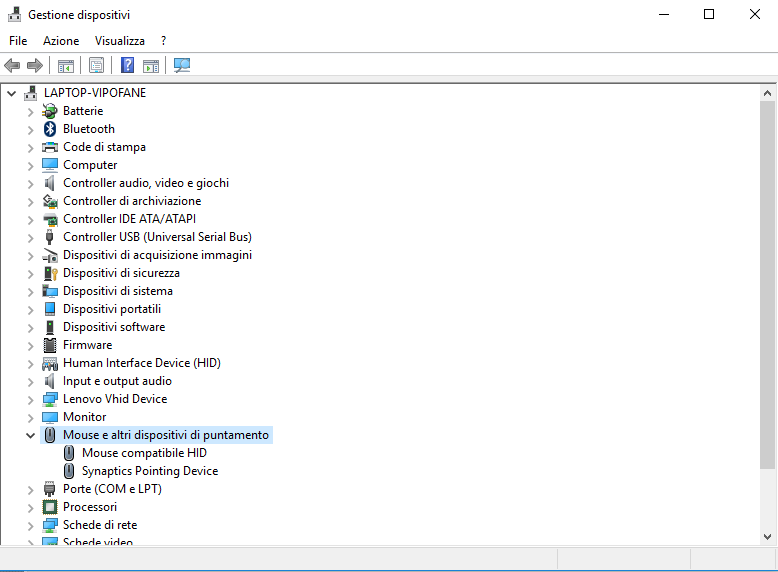778x572 pixels.
Task: Click the show/hide console tree icon
Action: [65, 66]
